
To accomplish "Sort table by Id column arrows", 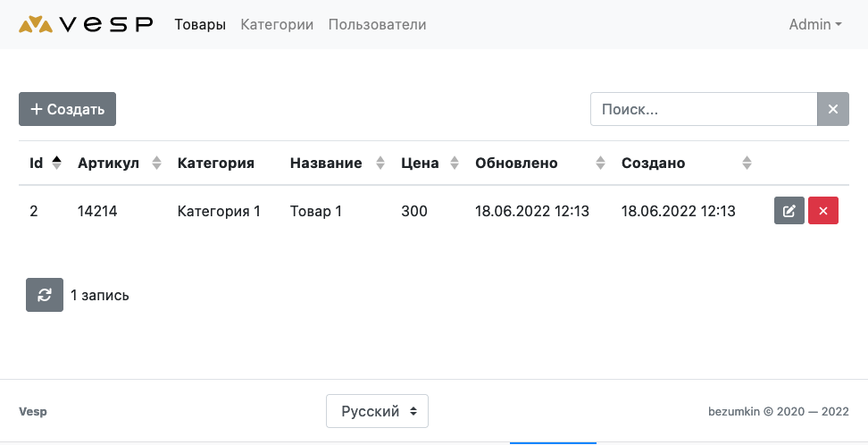I will (x=56, y=163).
